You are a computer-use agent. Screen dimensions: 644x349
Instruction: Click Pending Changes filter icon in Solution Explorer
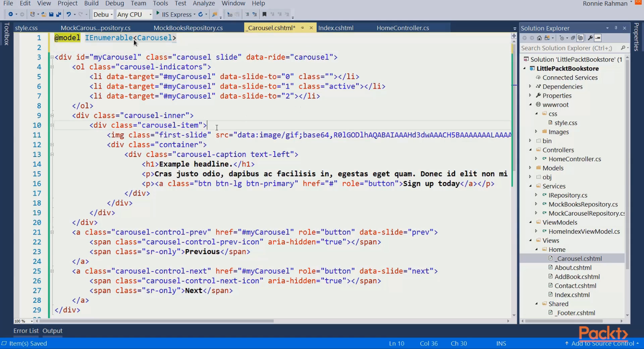[x=562, y=38]
